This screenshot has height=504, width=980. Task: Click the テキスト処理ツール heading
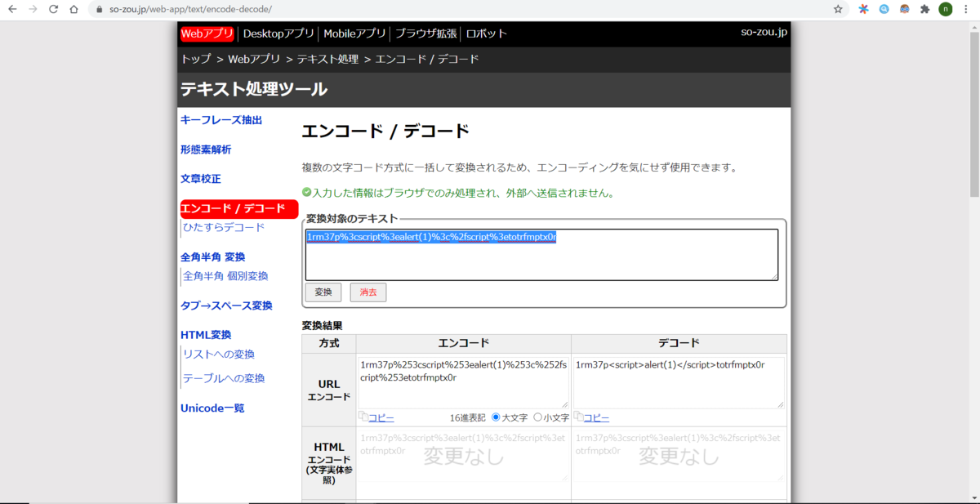tap(254, 89)
